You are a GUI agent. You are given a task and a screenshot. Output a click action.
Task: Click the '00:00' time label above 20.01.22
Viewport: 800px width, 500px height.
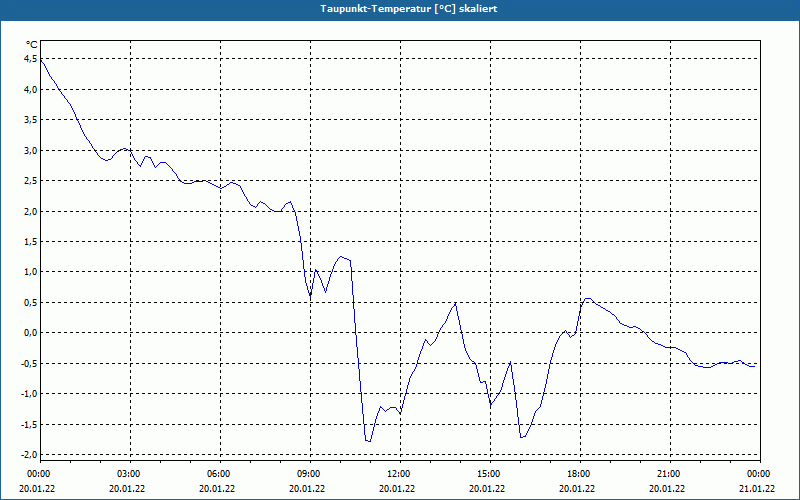(x=38, y=474)
